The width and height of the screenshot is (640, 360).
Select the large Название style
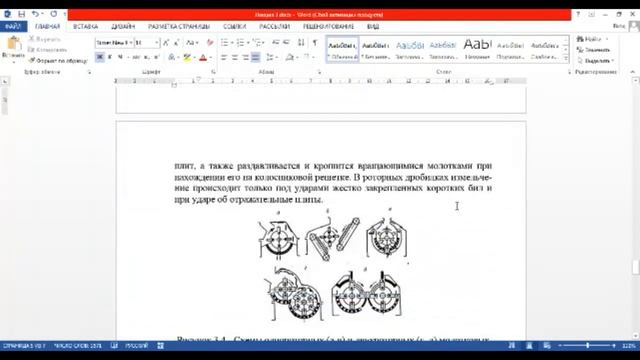[x=477, y=50]
